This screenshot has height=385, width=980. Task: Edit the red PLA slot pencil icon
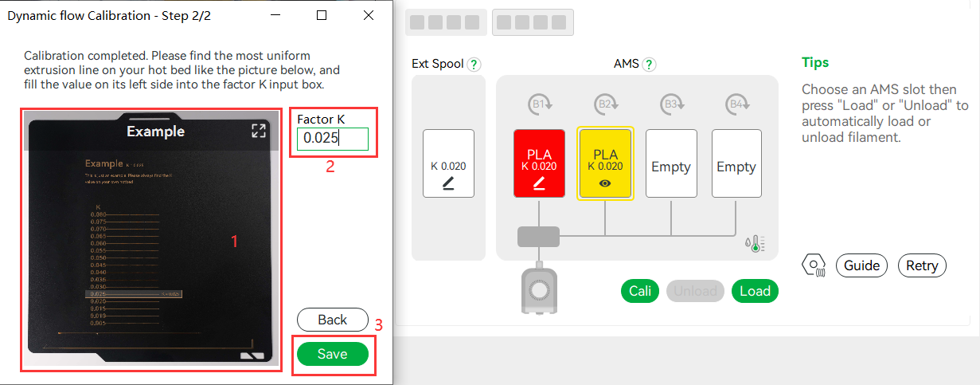[x=539, y=184]
